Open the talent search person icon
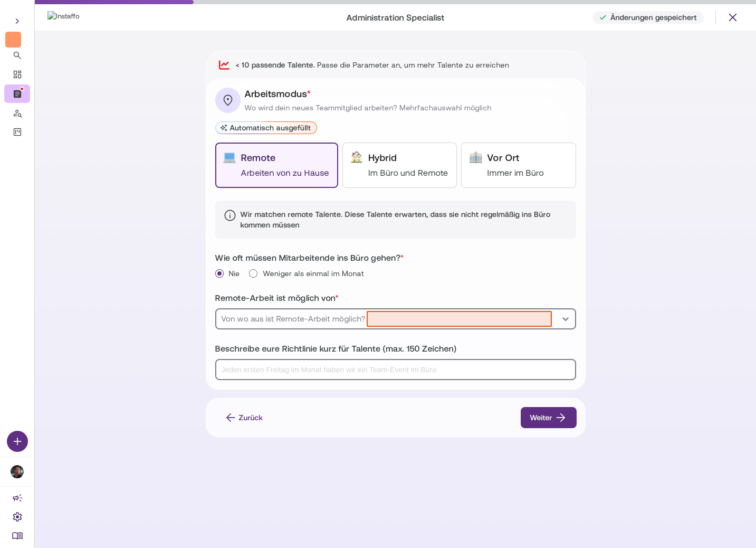 [x=17, y=114]
